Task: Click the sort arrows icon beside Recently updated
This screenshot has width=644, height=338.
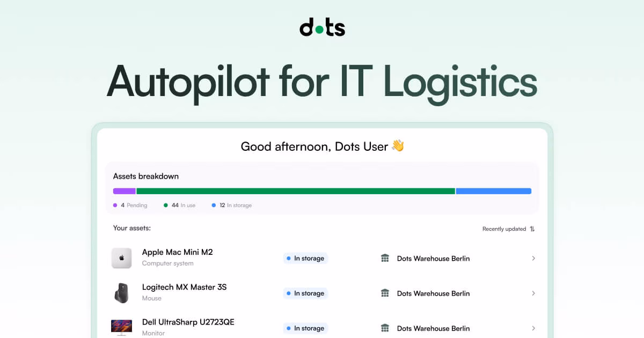Action: coord(532,229)
